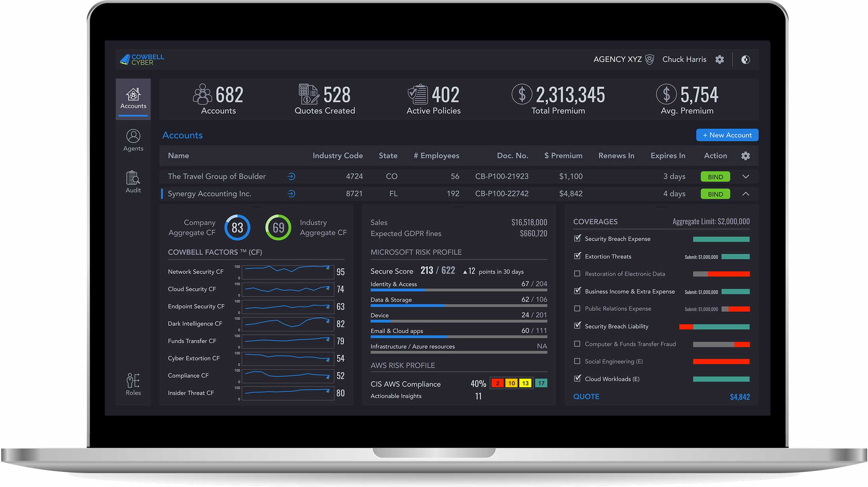Click the yellow CIS compliance swatch 13
The image size is (868, 487).
(525, 383)
